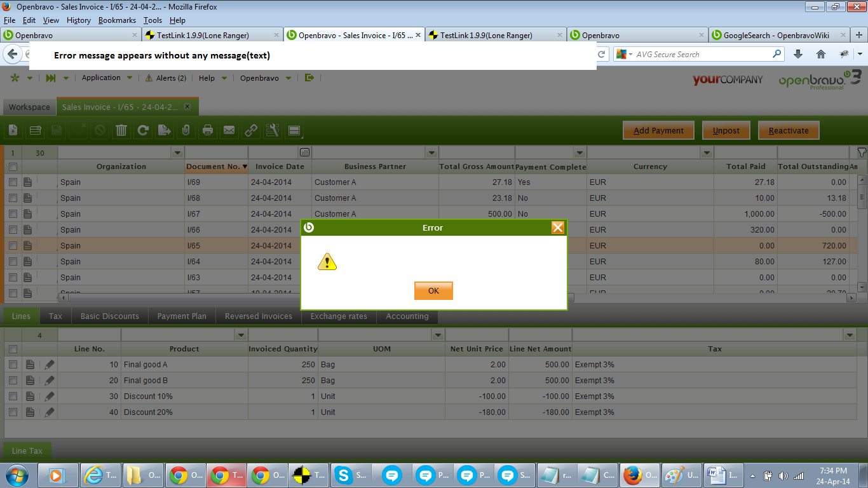Expand the Organization filter dropdown
This screenshot has width=868, height=488.
click(177, 152)
